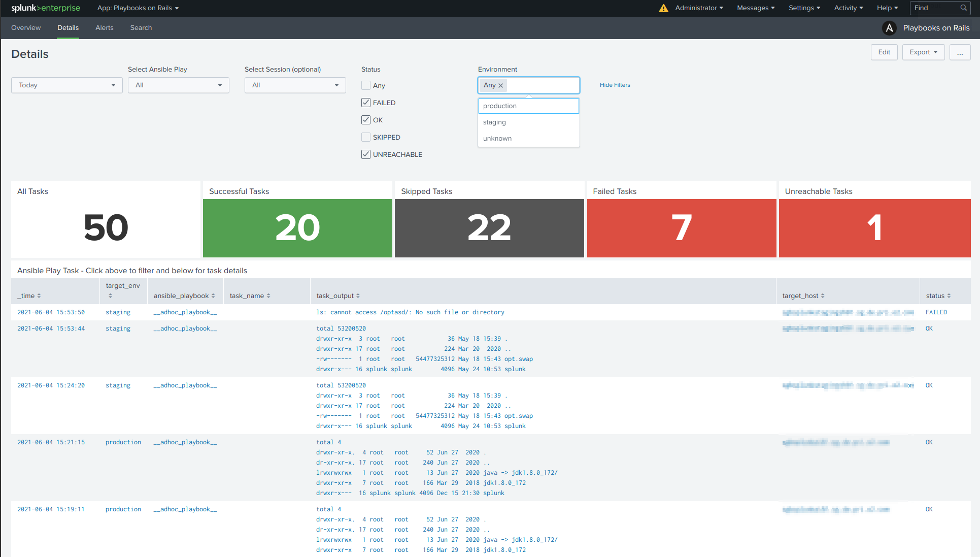The width and height of the screenshot is (980, 557).
Task: Click the 2021-06-04 15:53:50 timestamp
Action: point(51,312)
